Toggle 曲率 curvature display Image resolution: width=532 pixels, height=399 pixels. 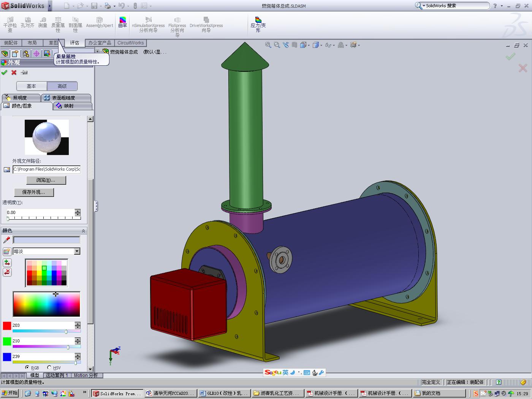122,22
